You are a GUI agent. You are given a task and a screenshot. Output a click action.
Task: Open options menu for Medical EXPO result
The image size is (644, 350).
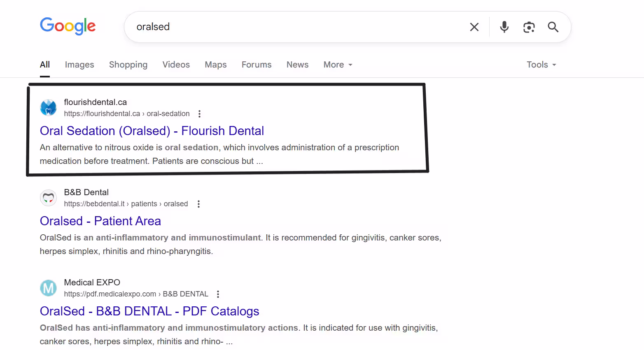[218, 294]
